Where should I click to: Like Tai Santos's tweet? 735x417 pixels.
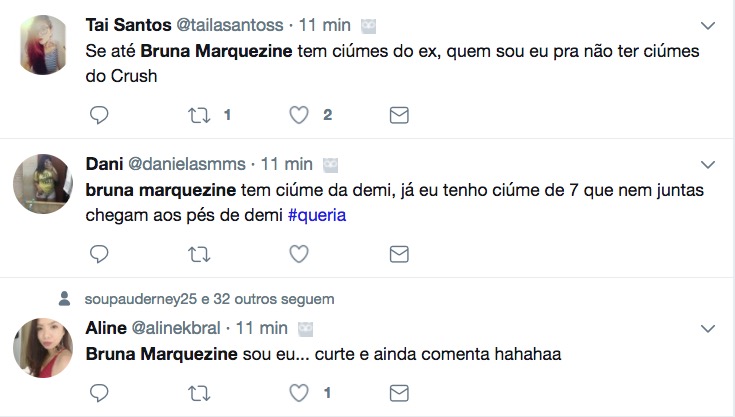(299, 115)
